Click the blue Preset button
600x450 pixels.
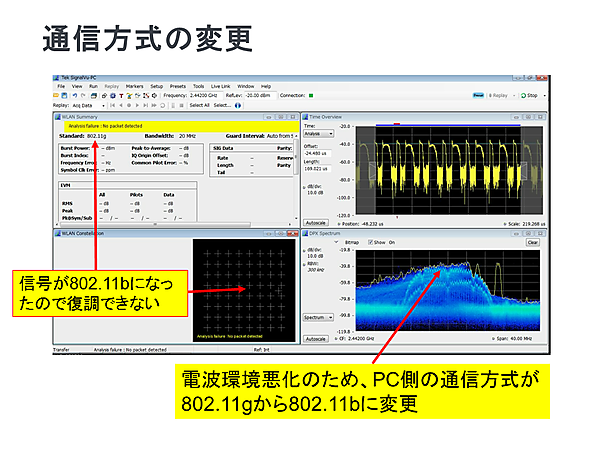coord(478,95)
